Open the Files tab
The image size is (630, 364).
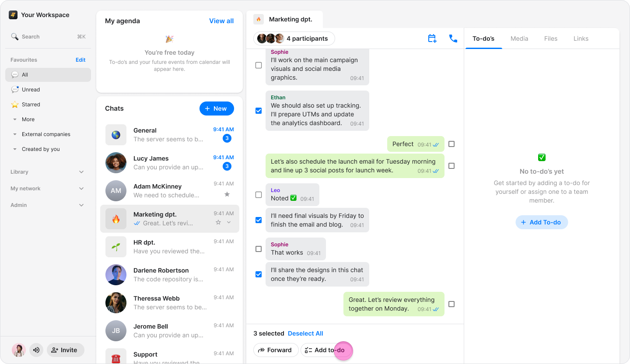click(x=551, y=38)
